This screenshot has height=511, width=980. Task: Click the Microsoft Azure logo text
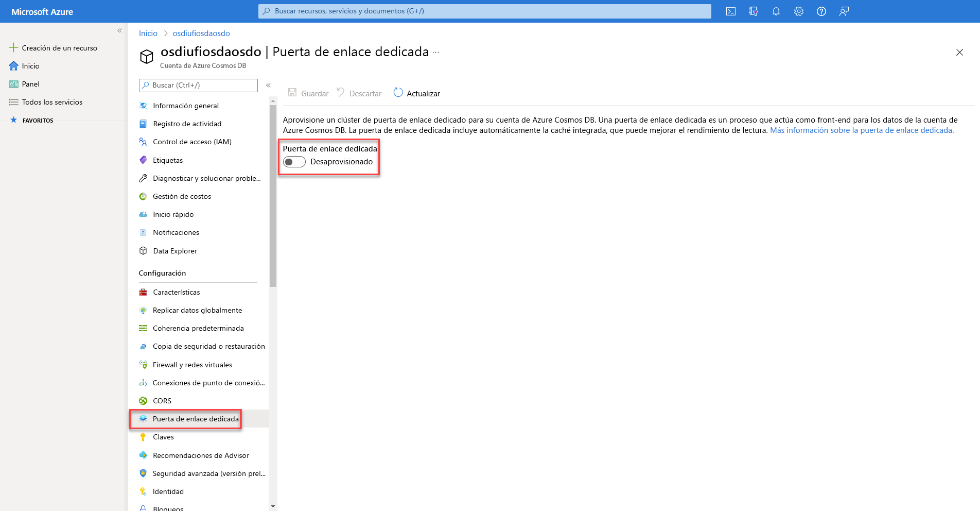point(42,12)
